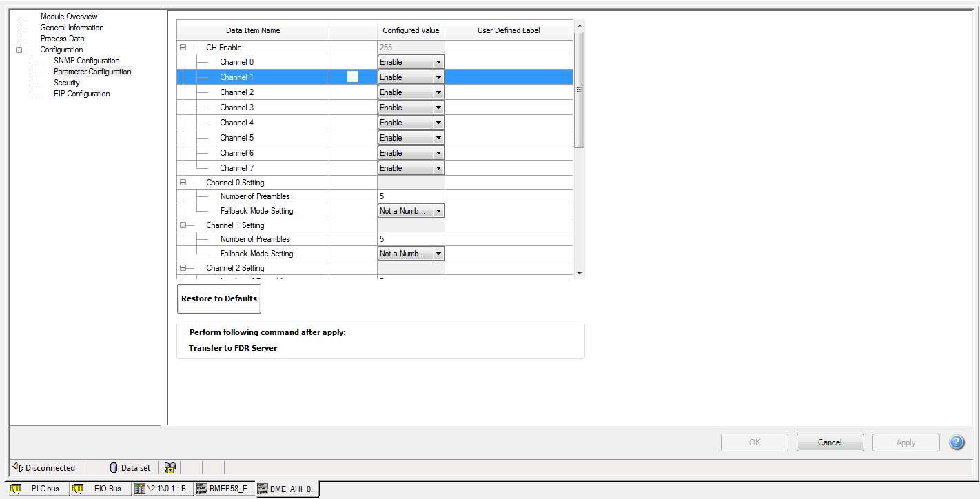980x499 pixels.
Task: Edit Channel 0 Number of Preambles value
Action: click(x=411, y=196)
